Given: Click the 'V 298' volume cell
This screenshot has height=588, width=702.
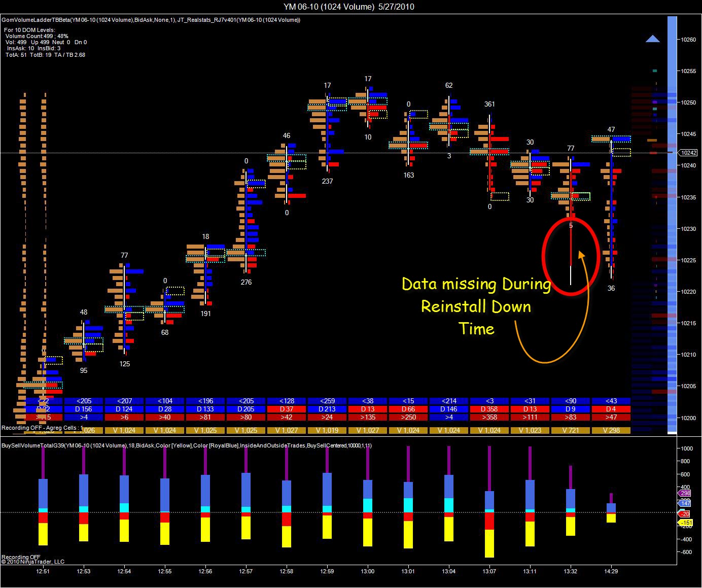Looking at the screenshot, I should (611, 430).
